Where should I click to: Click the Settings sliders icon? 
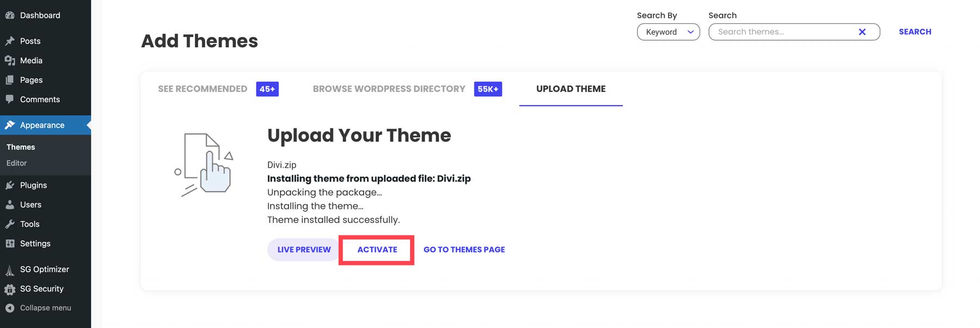tap(10, 244)
